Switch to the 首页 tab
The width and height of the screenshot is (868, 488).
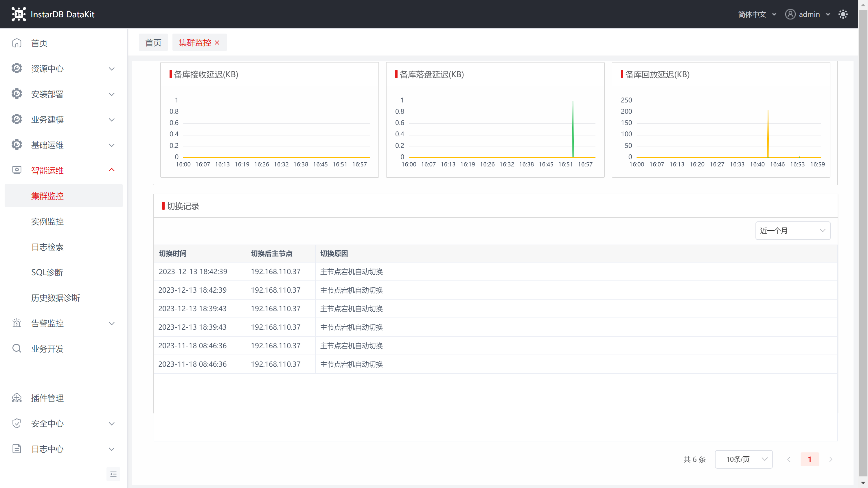tap(153, 43)
